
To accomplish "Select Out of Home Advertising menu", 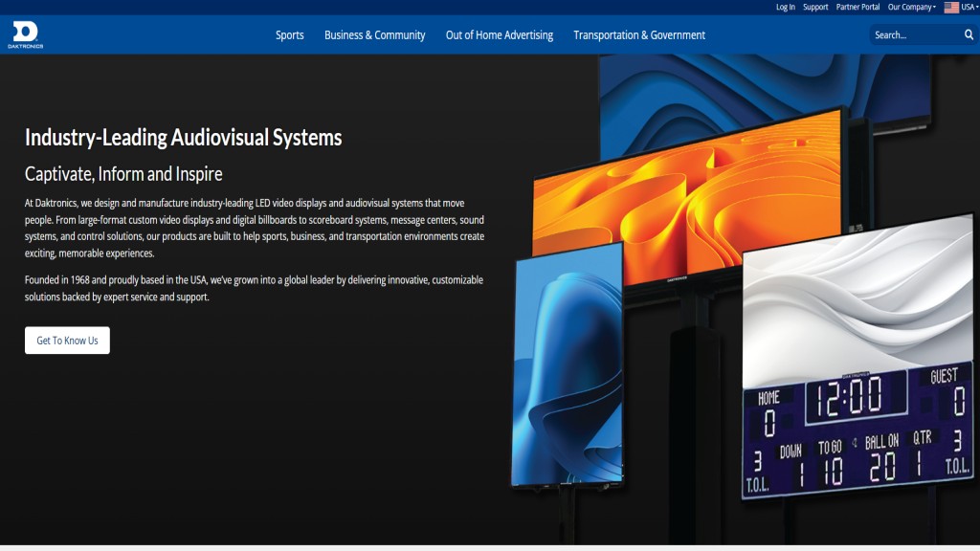I will click(499, 35).
